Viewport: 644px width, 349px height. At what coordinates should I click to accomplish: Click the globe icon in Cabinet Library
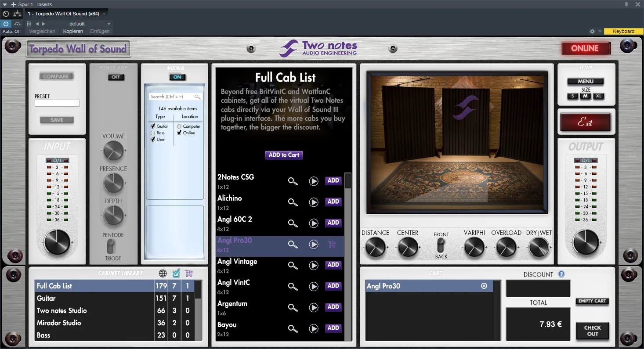click(x=163, y=273)
